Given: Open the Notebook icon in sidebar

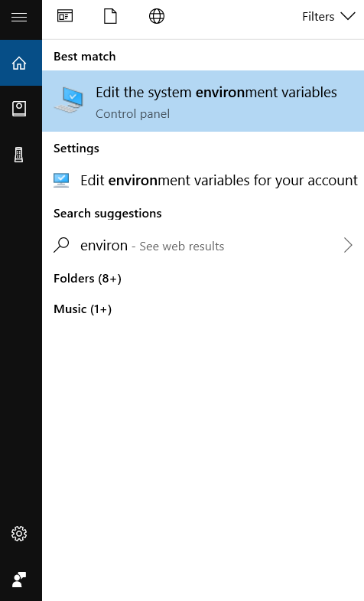Looking at the screenshot, I should 19,109.
